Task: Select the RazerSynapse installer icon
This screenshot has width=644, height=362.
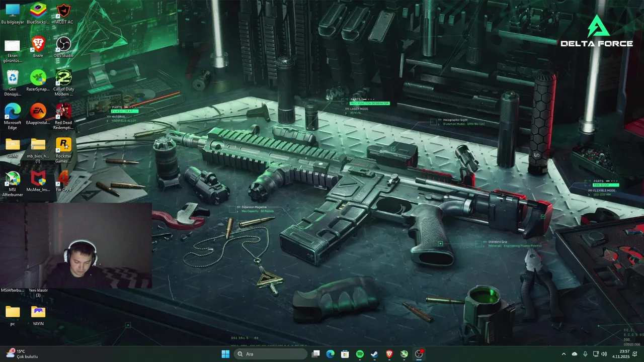Action: coord(38,81)
